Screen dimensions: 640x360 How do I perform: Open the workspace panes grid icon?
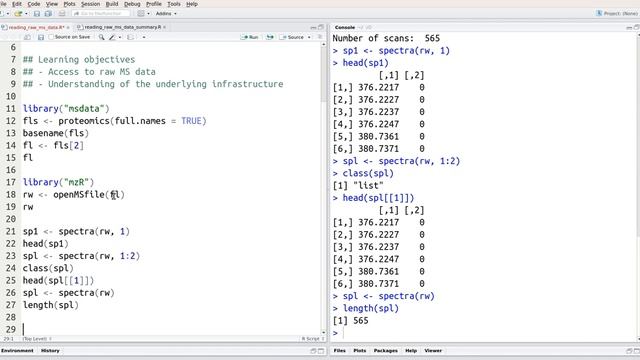coord(141,13)
